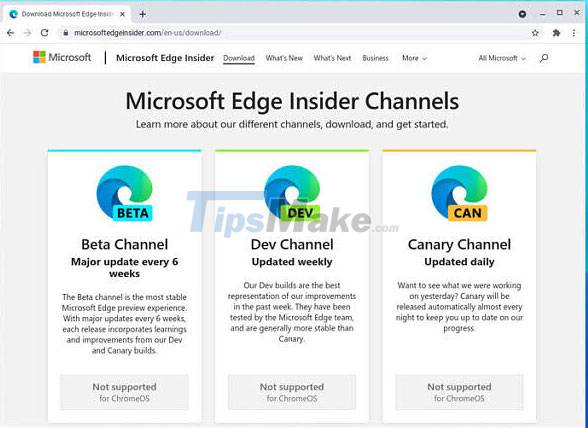Expand the All Microsoft dropdown
Screen dimensions: 588x428
click(502, 58)
